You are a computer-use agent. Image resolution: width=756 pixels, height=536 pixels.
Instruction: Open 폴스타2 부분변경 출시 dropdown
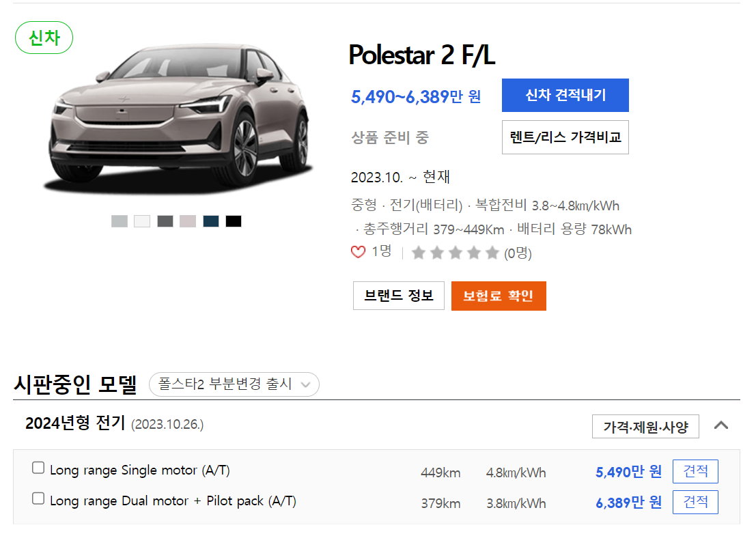pyautogui.click(x=234, y=384)
